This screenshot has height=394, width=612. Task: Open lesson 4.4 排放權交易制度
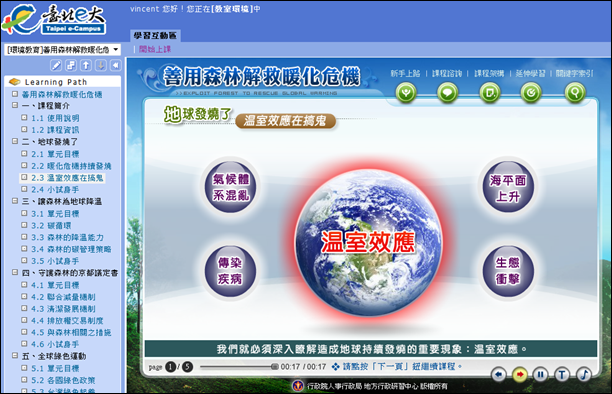(x=67, y=321)
